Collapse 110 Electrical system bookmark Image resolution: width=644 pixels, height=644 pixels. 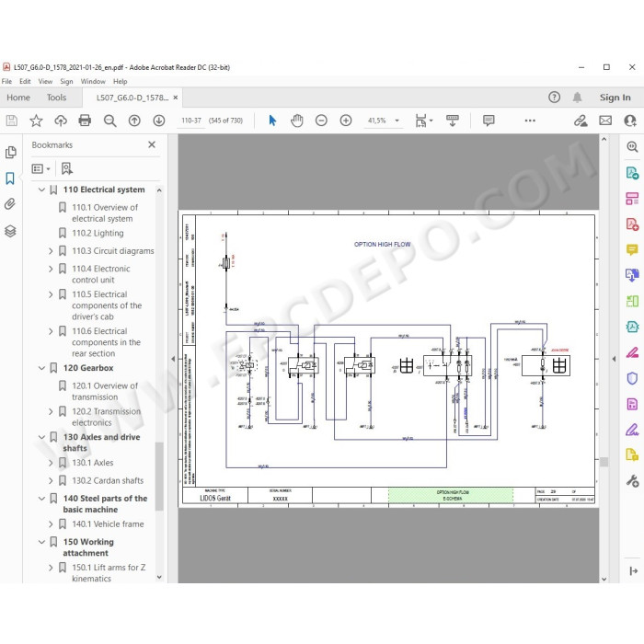tap(41, 190)
